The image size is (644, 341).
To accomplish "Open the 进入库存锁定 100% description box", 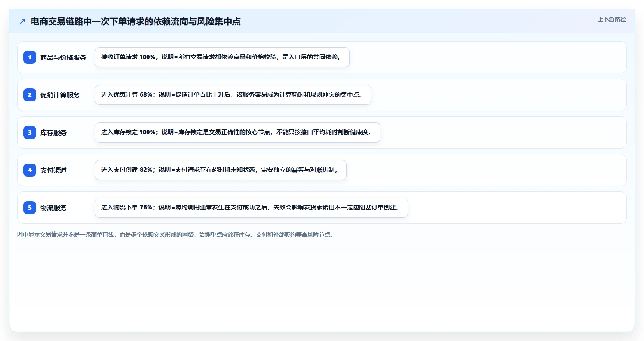I will 238,132.
